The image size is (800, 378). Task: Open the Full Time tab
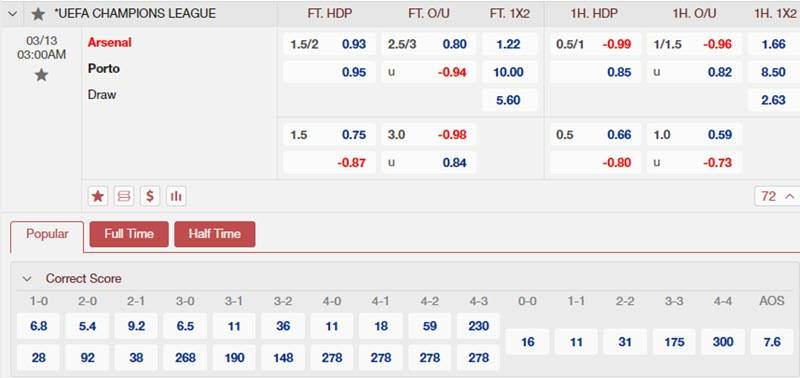(129, 234)
